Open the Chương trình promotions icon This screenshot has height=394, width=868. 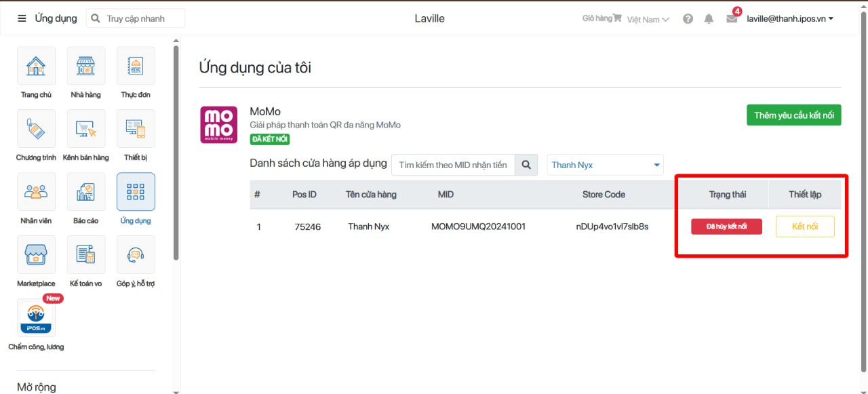coord(36,129)
